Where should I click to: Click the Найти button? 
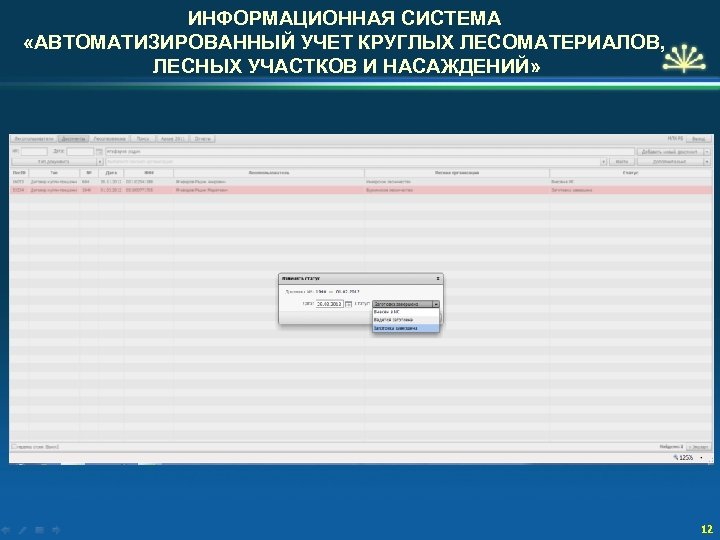point(622,162)
